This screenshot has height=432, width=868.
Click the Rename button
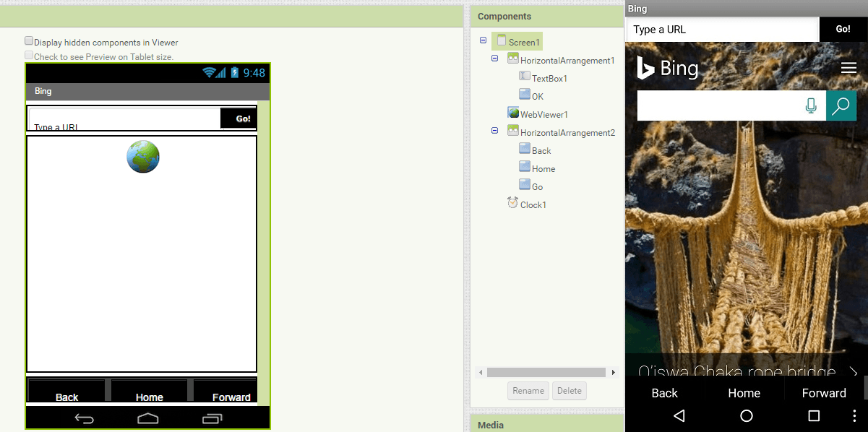tap(528, 391)
